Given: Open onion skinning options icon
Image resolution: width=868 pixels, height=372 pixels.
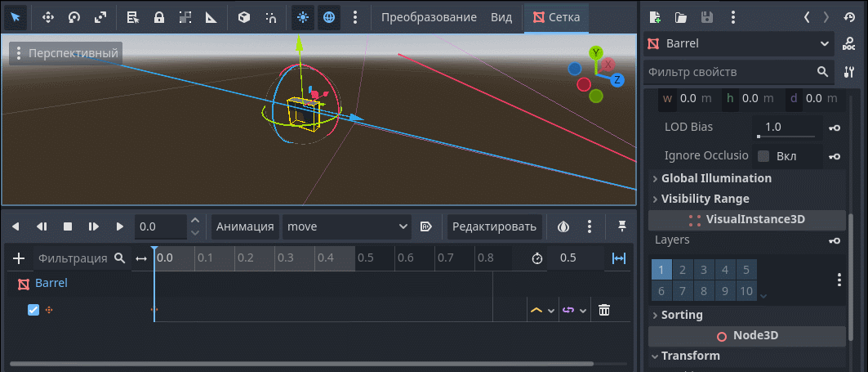Looking at the screenshot, I should click(x=563, y=226).
